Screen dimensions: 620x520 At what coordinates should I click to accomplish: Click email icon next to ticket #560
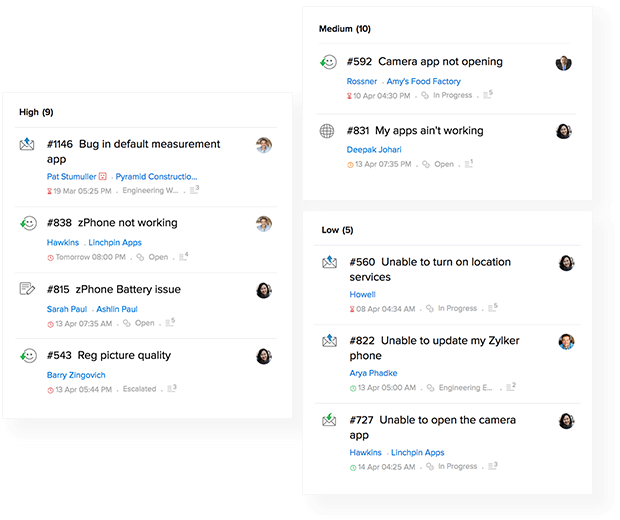[x=329, y=262]
